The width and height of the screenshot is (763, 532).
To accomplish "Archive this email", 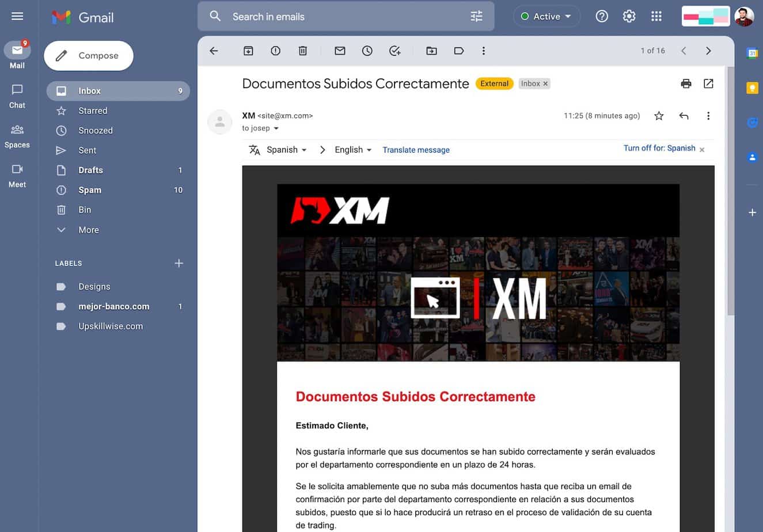I will (248, 51).
